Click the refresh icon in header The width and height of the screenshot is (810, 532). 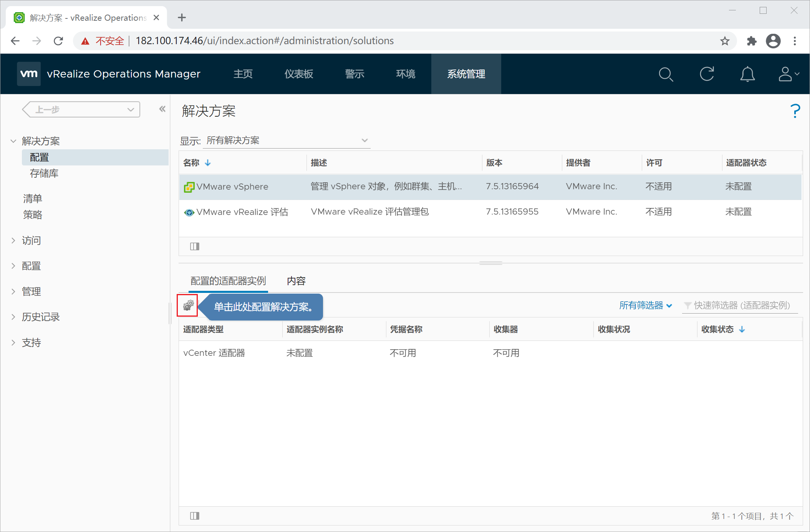pos(707,74)
